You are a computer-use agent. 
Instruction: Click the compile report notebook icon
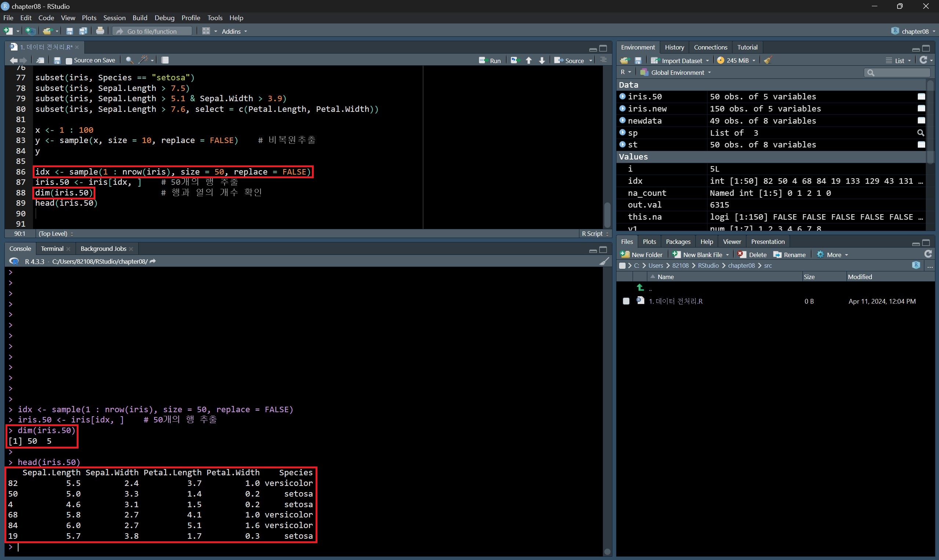point(165,60)
